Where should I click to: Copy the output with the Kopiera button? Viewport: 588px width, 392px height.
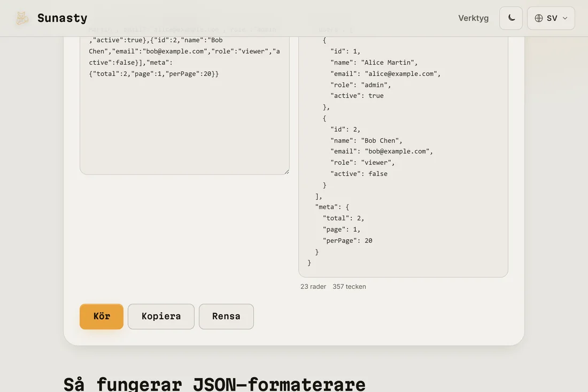click(161, 316)
